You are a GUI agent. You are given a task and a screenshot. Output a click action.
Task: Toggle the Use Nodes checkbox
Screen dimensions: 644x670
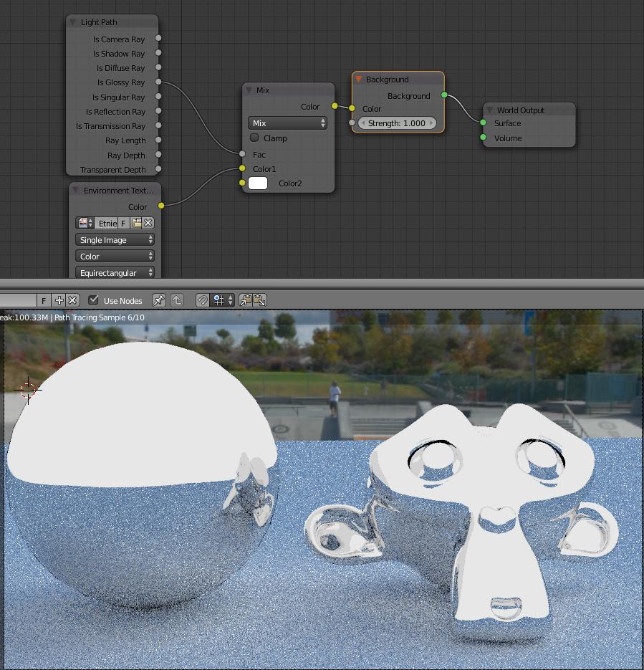tap(93, 300)
